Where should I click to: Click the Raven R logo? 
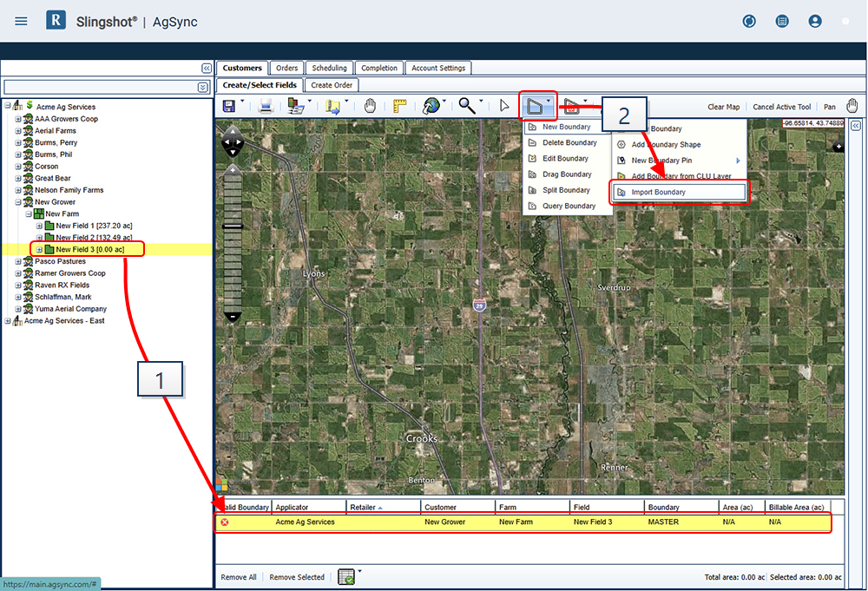pyautogui.click(x=56, y=21)
